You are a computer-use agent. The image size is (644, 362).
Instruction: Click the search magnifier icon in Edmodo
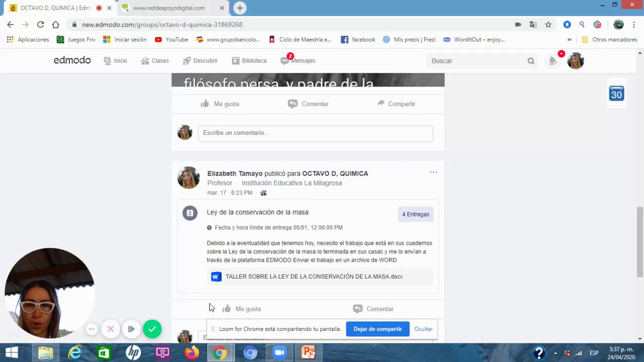tap(531, 61)
